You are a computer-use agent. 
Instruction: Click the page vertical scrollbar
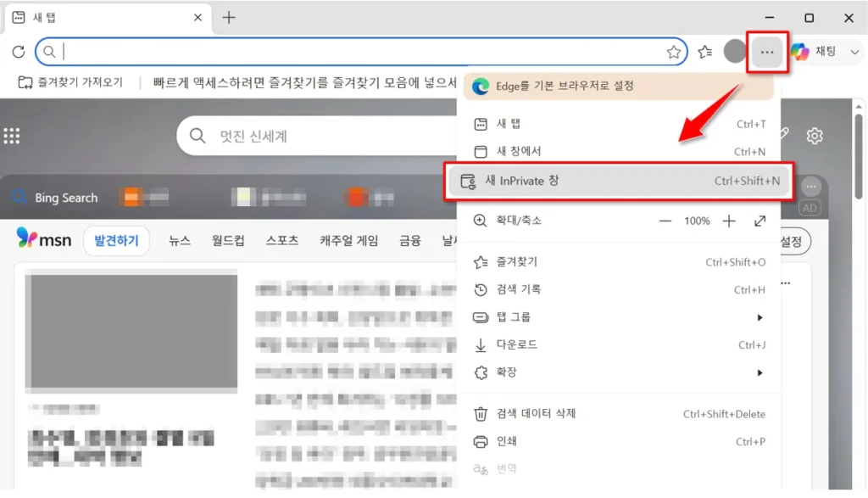coord(858,156)
